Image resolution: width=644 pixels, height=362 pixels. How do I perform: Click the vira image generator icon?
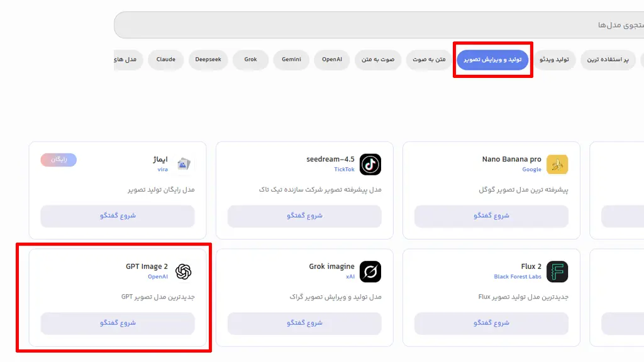click(x=184, y=164)
